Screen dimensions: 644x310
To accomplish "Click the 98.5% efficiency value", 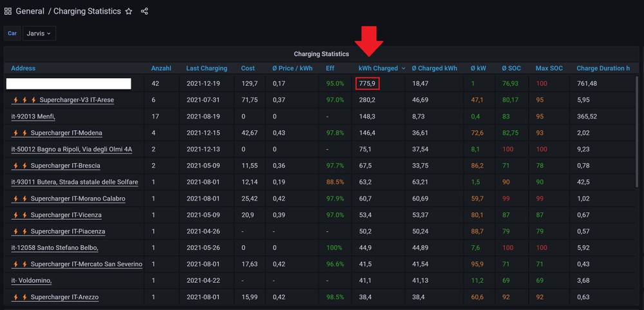I will (x=335, y=297).
